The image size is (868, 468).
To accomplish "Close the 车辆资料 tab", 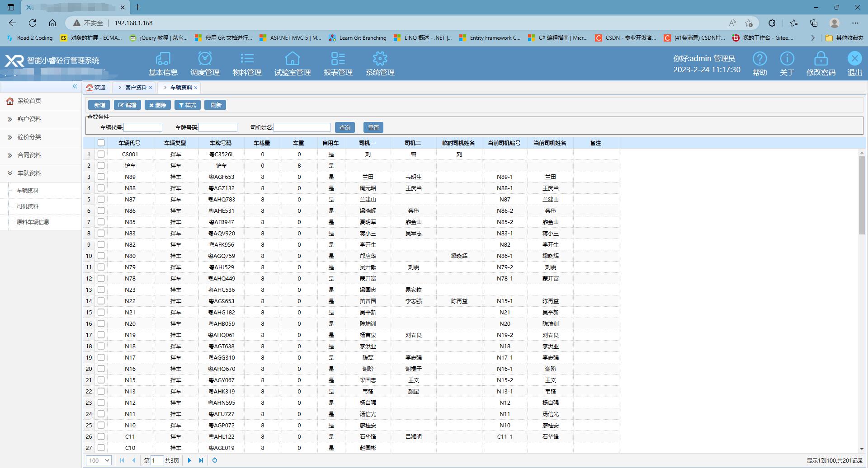I will tap(196, 88).
